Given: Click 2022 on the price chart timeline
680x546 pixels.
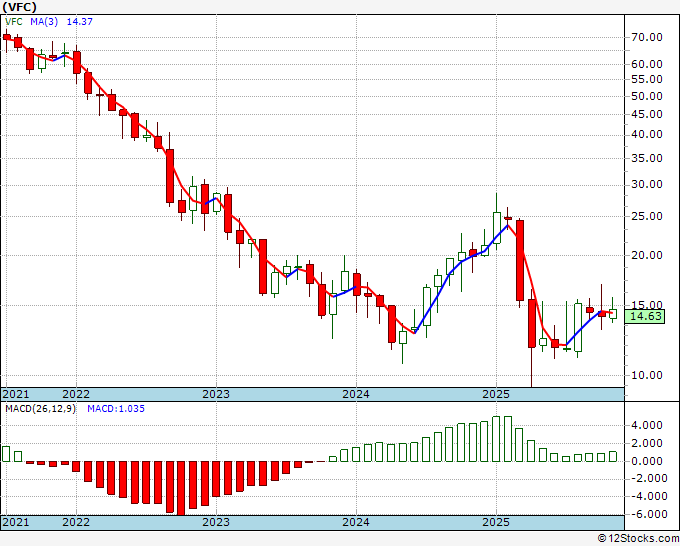Looking at the screenshot, I should (76, 394).
